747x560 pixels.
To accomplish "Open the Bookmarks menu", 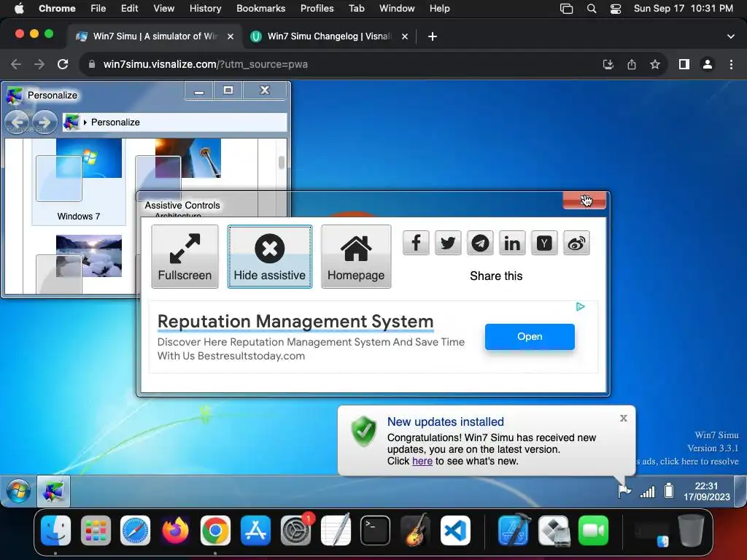I will tap(260, 8).
